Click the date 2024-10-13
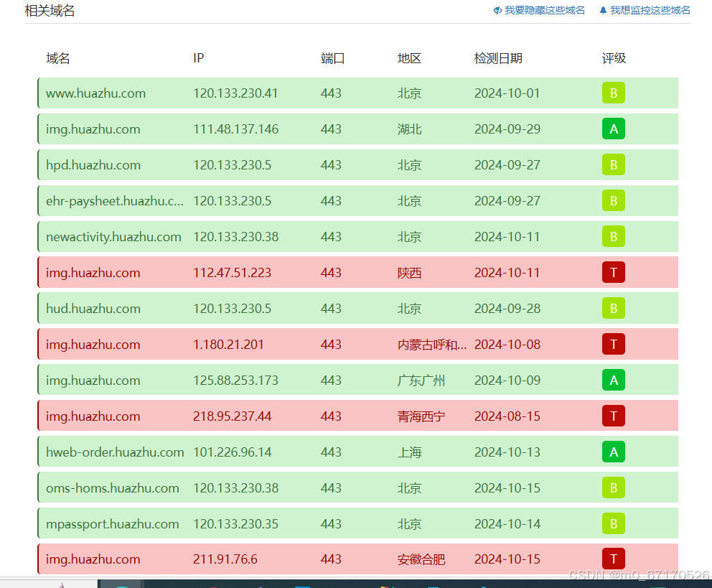Viewport: 712px width, 588px height. pyautogui.click(x=507, y=452)
